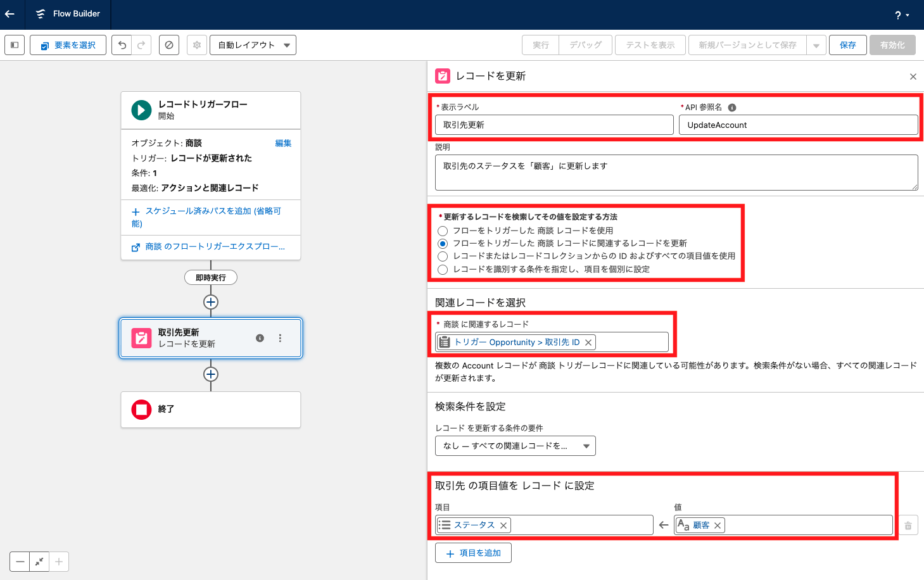This screenshot has width=924, height=580.
Task: Remove the ステータス field pill
Action: pyautogui.click(x=503, y=526)
